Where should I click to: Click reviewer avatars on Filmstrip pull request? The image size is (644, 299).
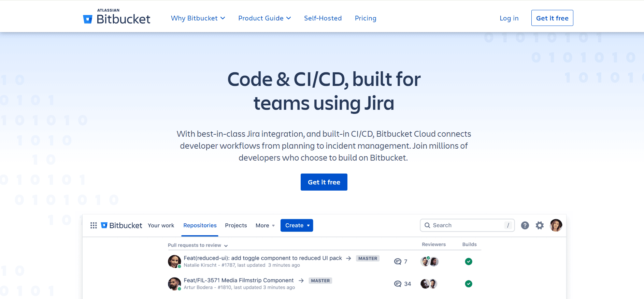pos(429,284)
